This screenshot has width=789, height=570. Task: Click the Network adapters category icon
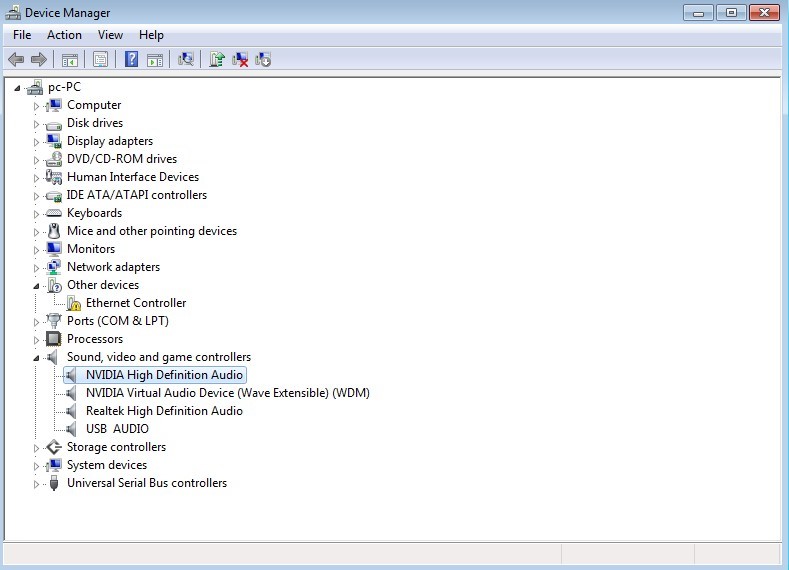[53, 267]
